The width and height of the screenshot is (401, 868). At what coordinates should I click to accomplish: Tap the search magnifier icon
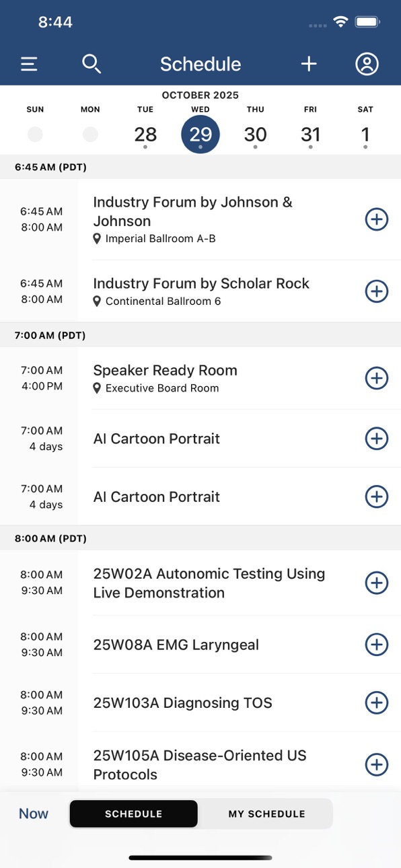tap(92, 64)
